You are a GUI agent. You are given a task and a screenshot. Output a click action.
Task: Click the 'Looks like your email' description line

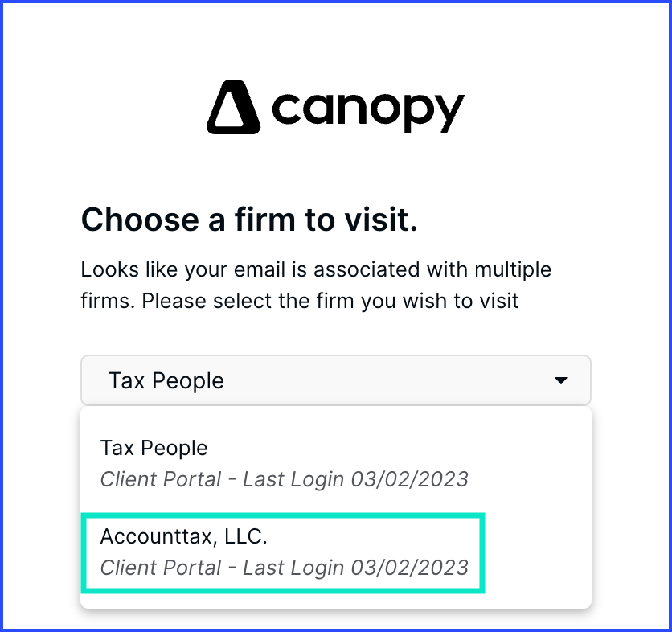click(316, 270)
